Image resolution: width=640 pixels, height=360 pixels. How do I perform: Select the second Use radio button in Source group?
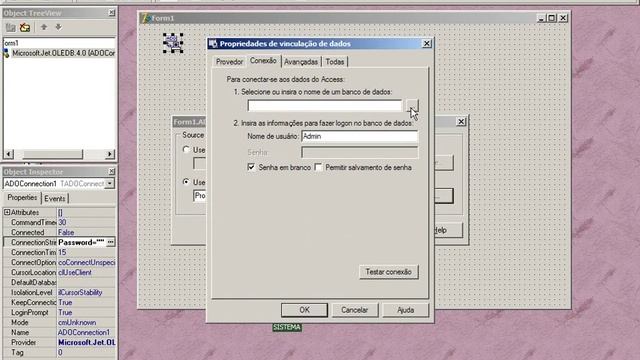pos(186,182)
